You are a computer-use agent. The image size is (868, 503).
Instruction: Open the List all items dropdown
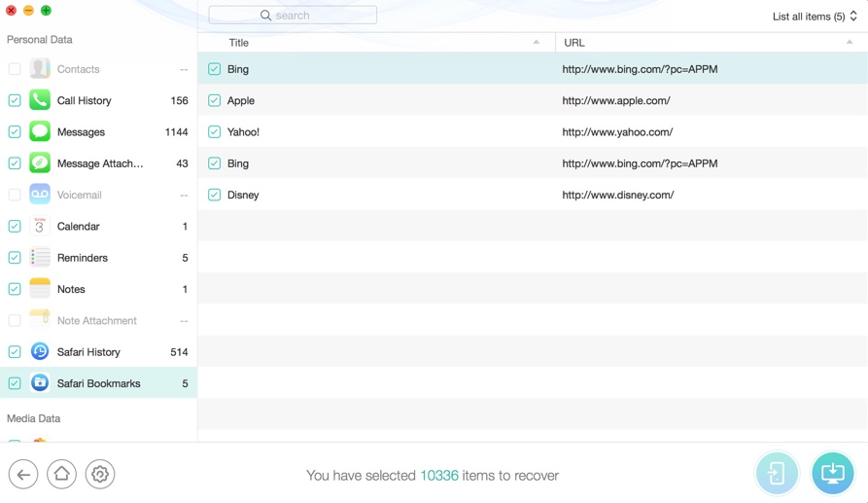815,17
